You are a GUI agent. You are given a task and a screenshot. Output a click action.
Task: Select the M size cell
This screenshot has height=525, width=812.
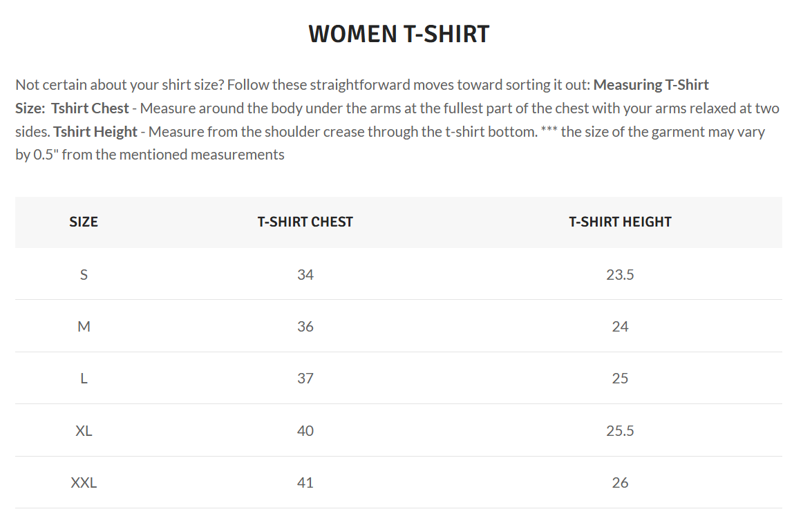[84, 327]
